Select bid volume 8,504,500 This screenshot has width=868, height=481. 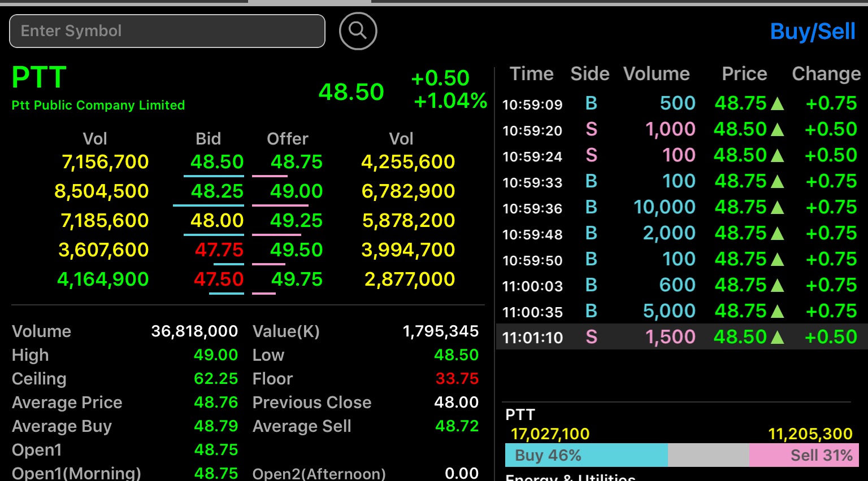coord(102,191)
